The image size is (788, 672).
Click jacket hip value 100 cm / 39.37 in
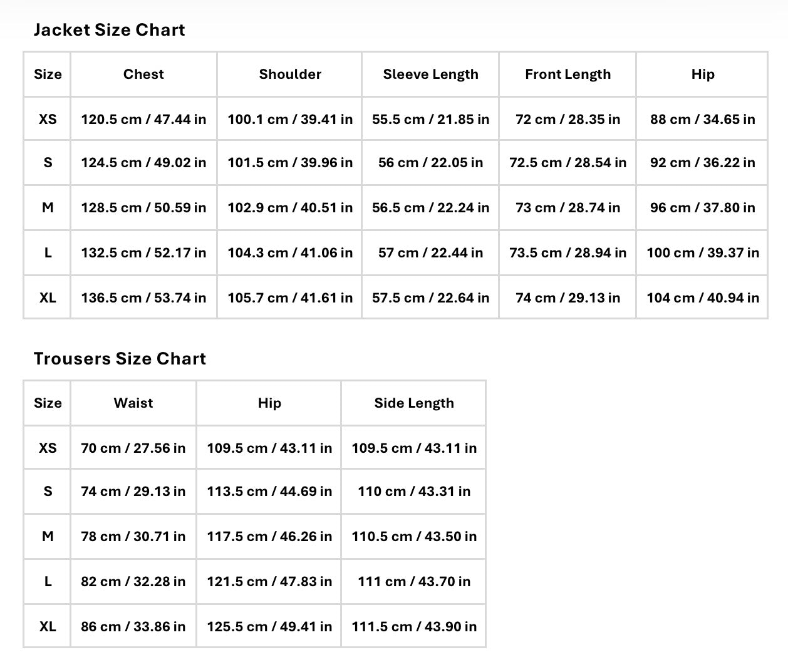[x=703, y=252]
